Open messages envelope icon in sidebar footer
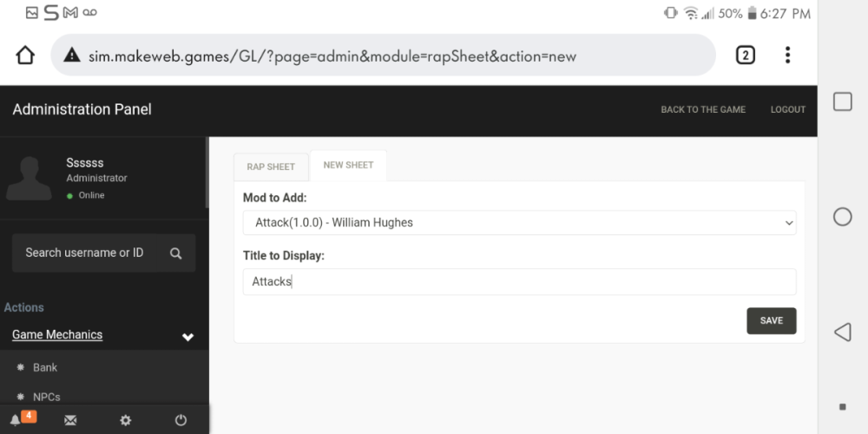 (70, 420)
